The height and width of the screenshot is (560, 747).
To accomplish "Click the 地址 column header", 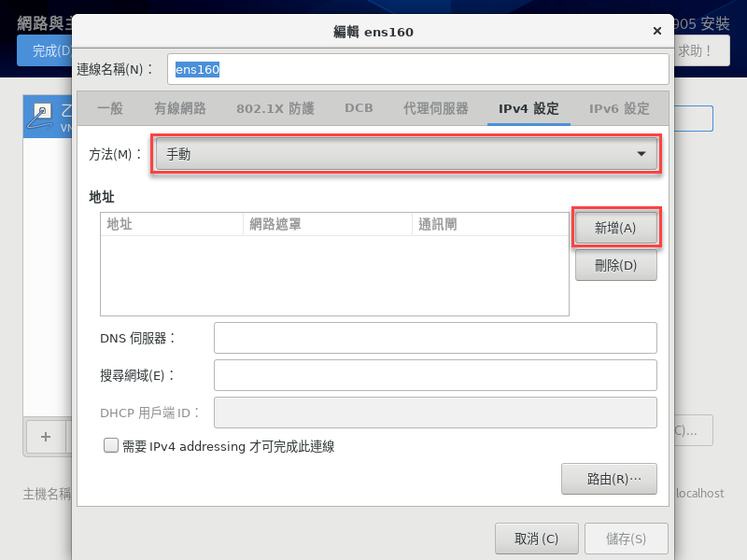I will [172, 224].
